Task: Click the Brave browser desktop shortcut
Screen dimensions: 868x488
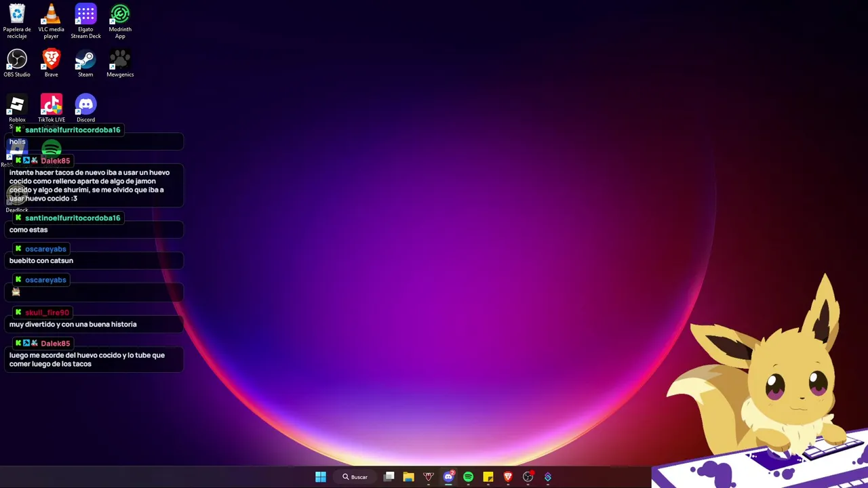Action: [x=51, y=63]
